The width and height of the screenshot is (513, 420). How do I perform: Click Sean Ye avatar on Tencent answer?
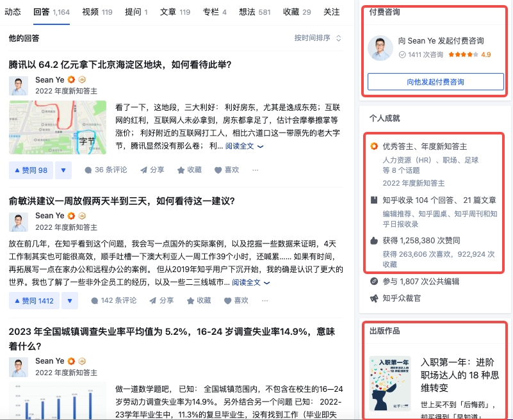pyautogui.click(x=19, y=86)
